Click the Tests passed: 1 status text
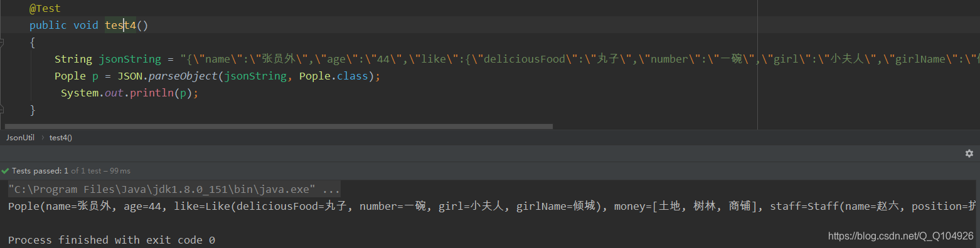980x248 pixels. point(40,170)
